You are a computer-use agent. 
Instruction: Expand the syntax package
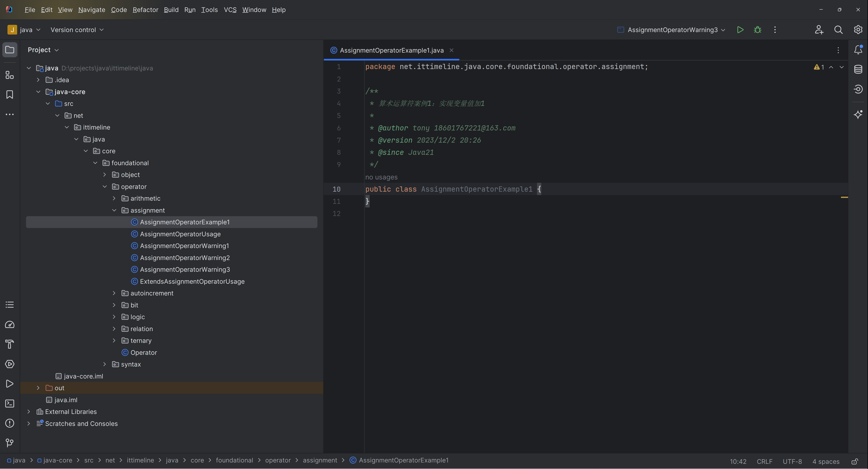click(104, 364)
